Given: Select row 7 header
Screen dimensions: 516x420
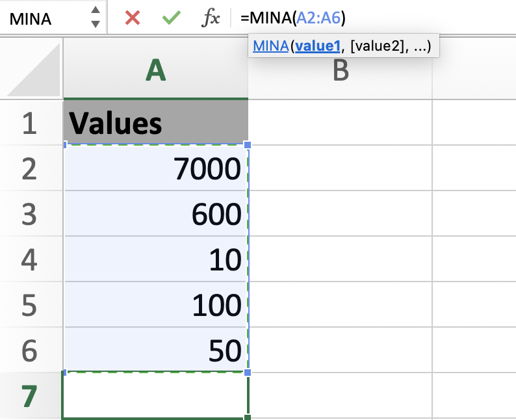Looking at the screenshot, I should pyautogui.click(x=30, y=396).
